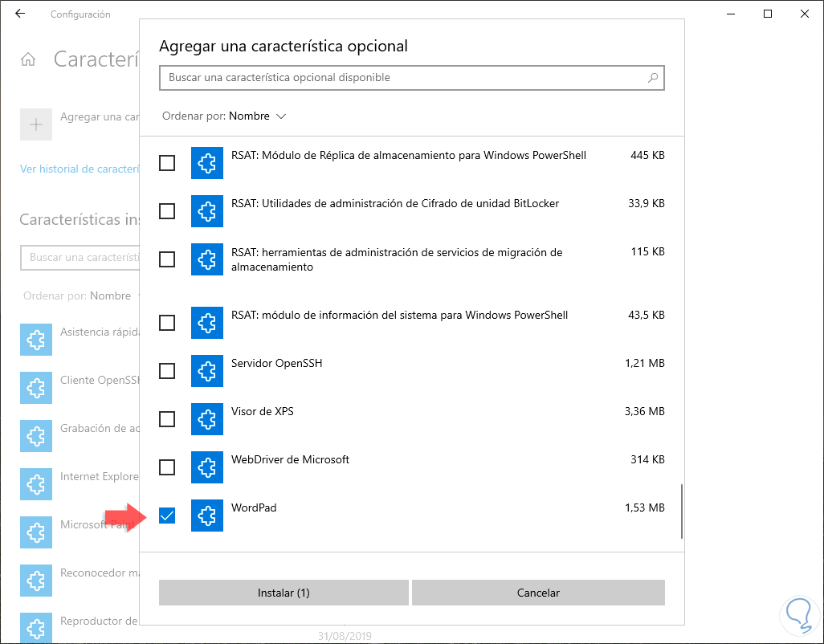The image size is (824, 644).
Task: Click the Cancelar button
Action: [x=538, y=593]
